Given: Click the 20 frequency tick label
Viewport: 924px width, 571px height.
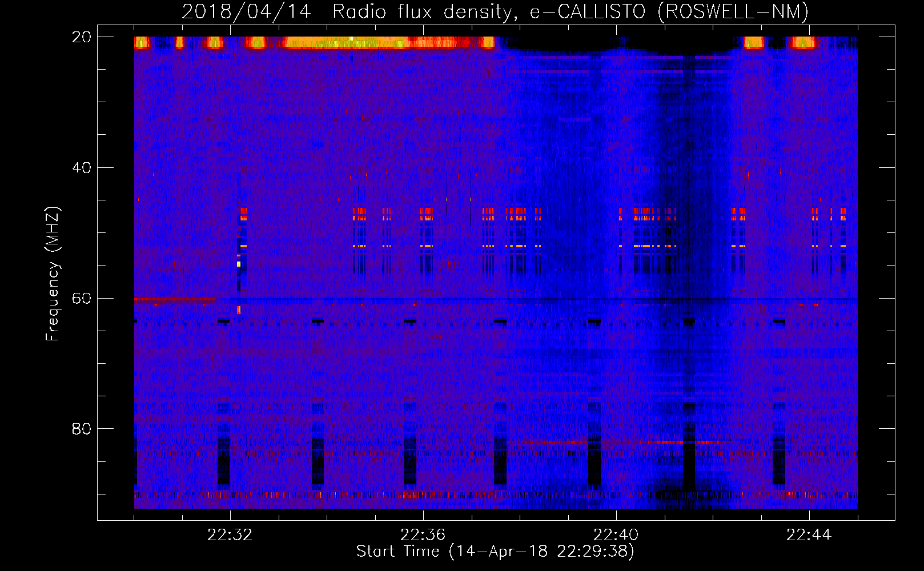Looking at the screenshot, I should [x=81, y=37].
